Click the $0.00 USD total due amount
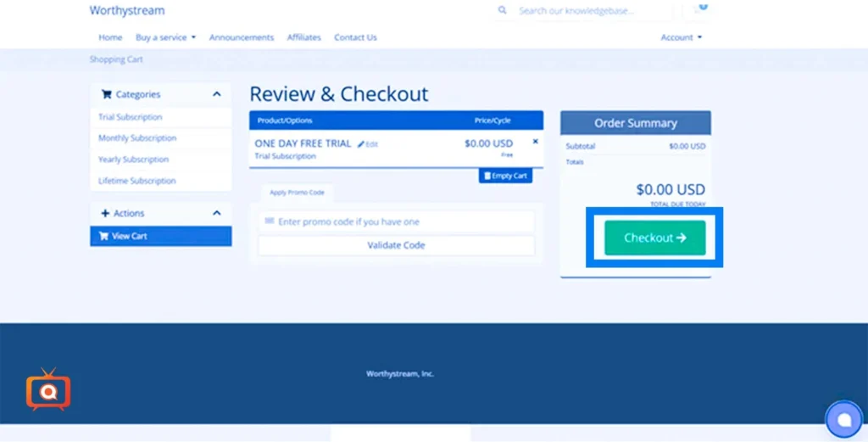This screenshot has width=868, height=442. [670, 190]
